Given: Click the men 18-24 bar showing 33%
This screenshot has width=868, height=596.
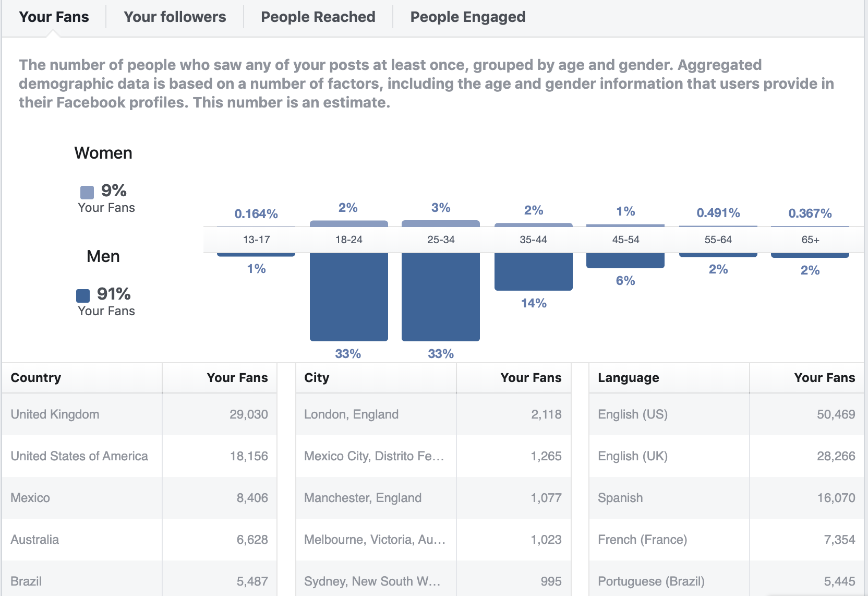Looking at the screenshot, I should pos(349,297).
